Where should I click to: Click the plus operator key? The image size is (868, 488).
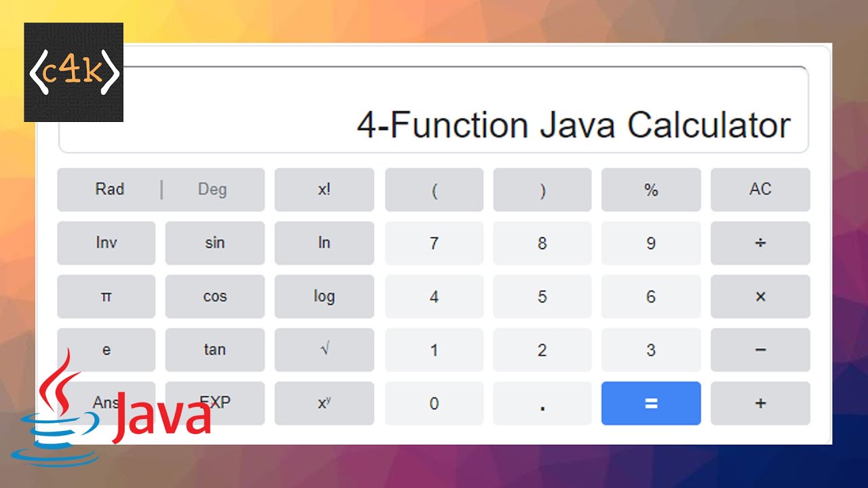tap(760, 403)
